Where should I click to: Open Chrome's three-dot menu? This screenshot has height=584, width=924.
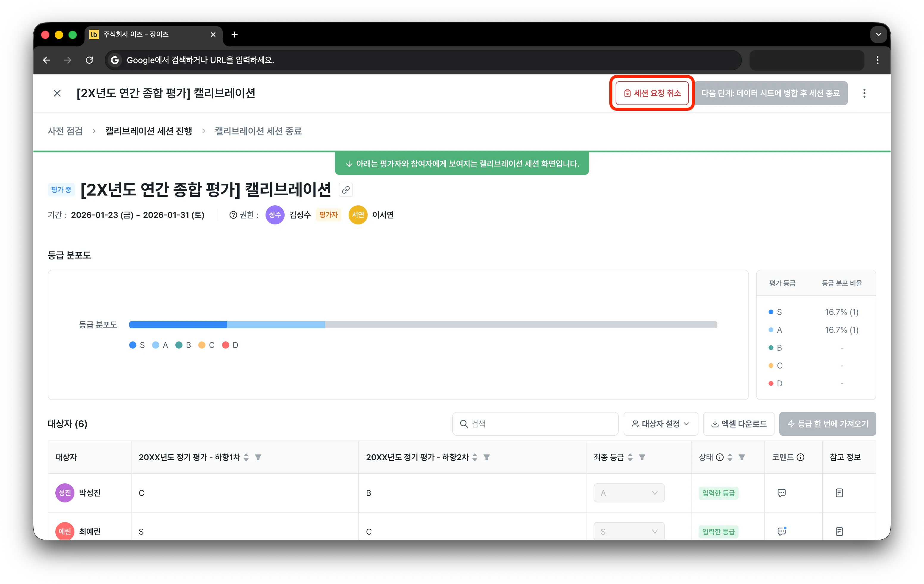pyautogui.click(x=877, y=60)
